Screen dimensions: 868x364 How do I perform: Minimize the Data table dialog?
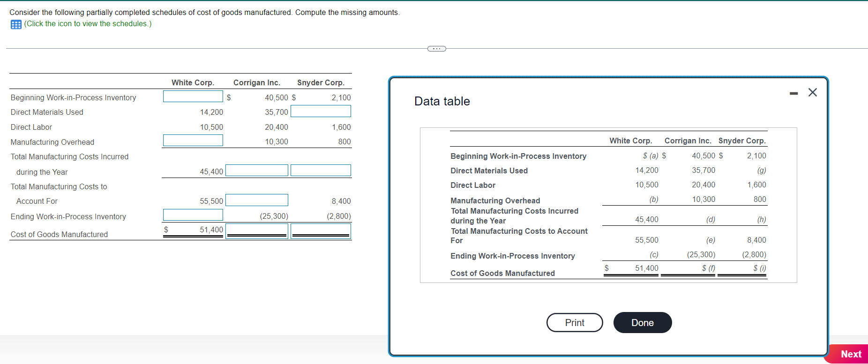click(x=793, y=94)
